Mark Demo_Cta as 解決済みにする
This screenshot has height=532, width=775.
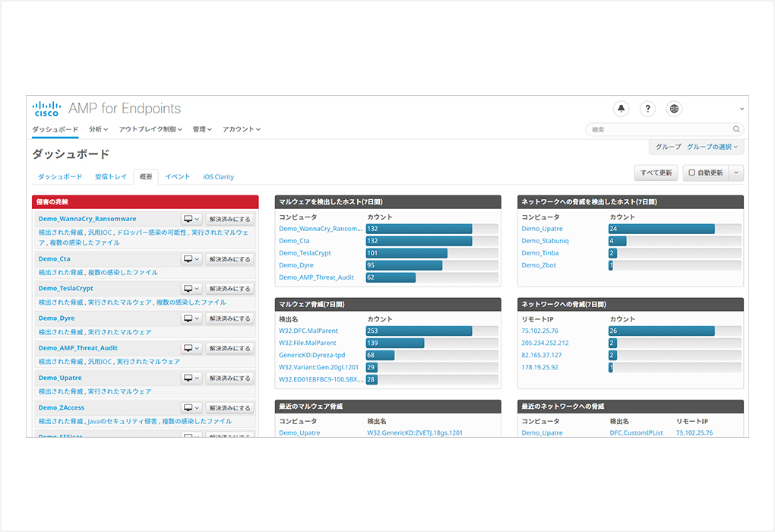click(229, 259)
